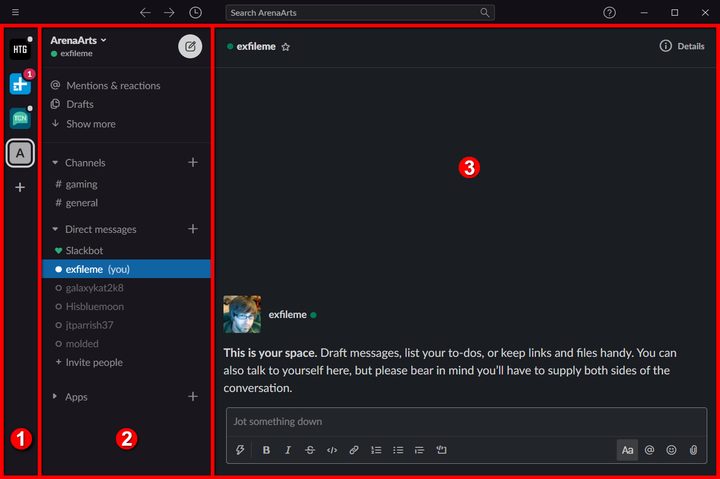
Task: Attach a file with paperclip icon
Action: click(693, 450)
